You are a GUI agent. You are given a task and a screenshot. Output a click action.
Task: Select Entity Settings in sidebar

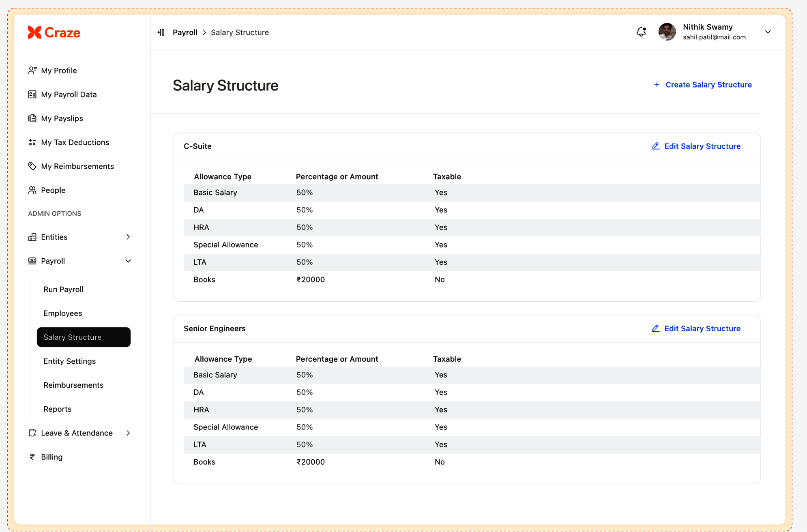click(69, 361)
